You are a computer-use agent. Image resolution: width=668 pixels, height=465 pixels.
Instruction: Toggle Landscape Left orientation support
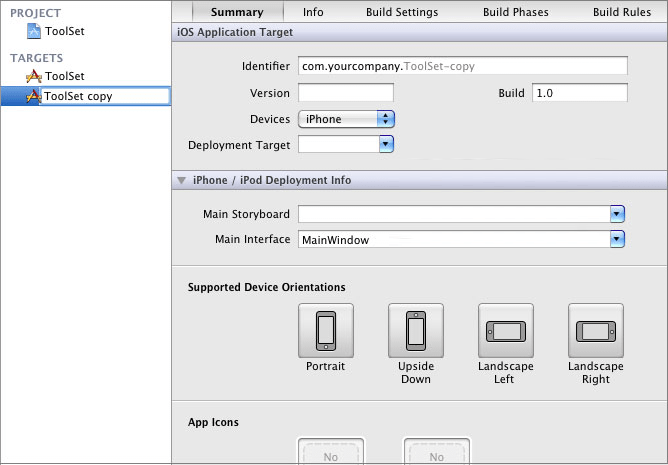coord(505,330)
